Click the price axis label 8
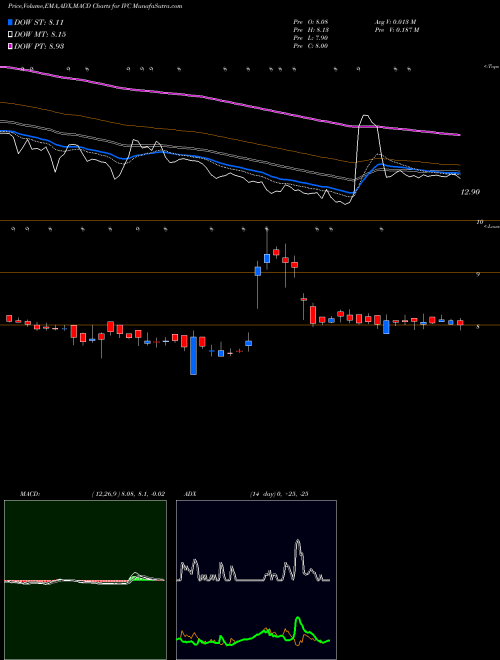Screen dimensions: 500x660 (x=478, y=327)
